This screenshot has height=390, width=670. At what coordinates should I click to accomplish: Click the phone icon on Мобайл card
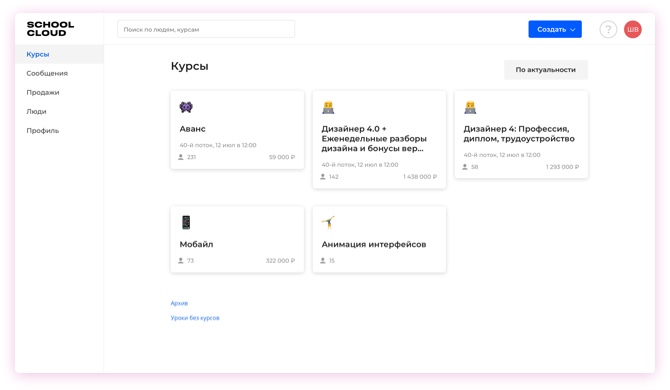pos(186,222)
